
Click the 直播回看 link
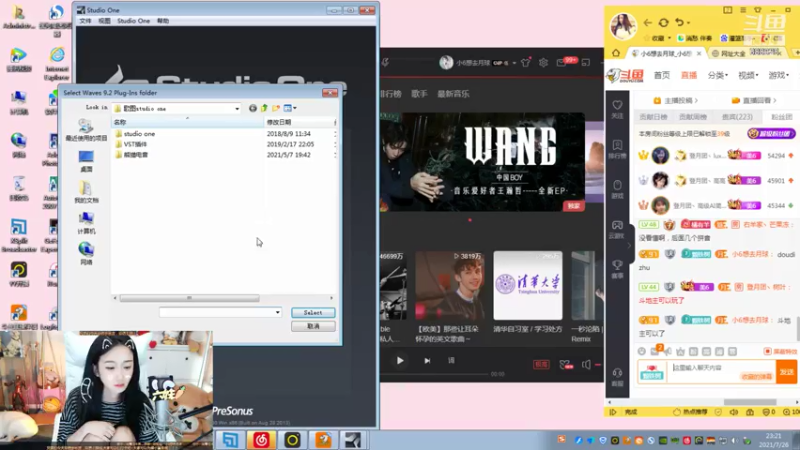(754, 101)
